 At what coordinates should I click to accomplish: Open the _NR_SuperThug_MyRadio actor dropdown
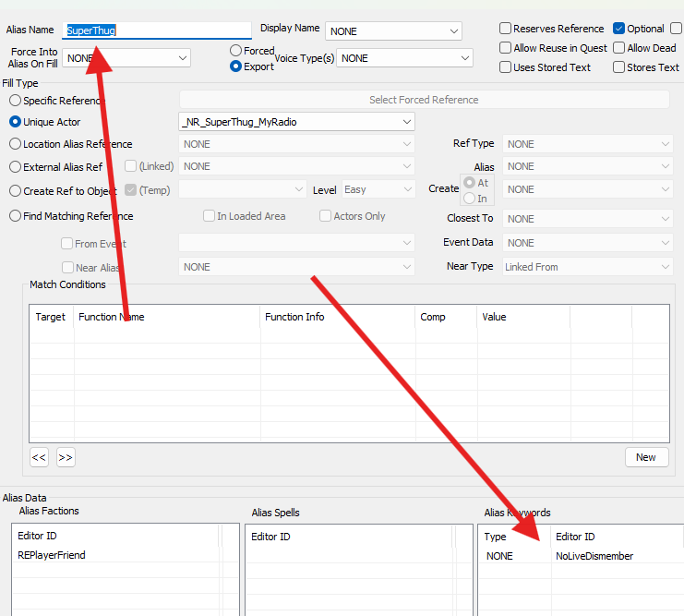point(296,122)
